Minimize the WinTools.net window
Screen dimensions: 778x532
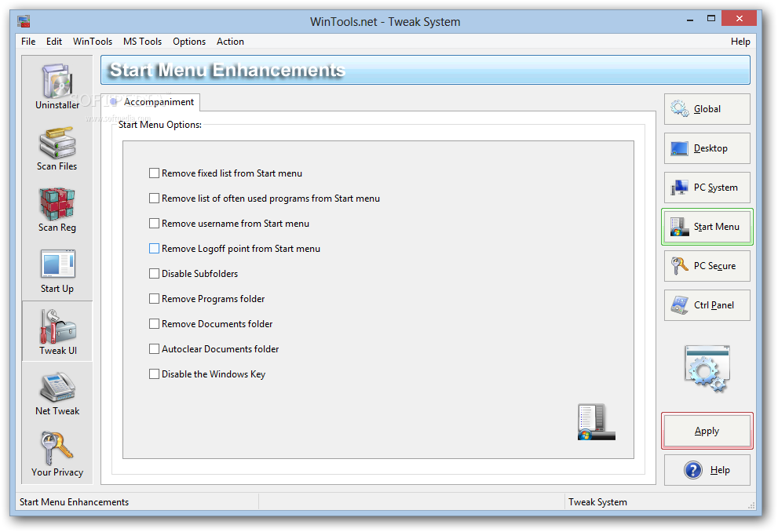[x=690, y=19]
